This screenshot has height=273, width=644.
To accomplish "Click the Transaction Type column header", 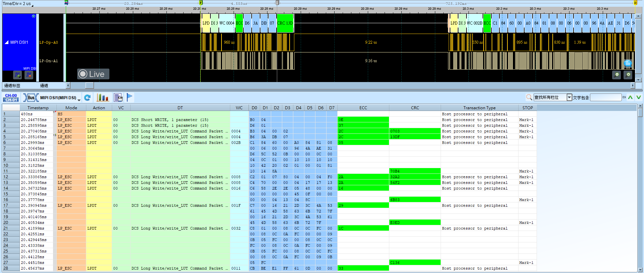I will (x=479, y=108).
